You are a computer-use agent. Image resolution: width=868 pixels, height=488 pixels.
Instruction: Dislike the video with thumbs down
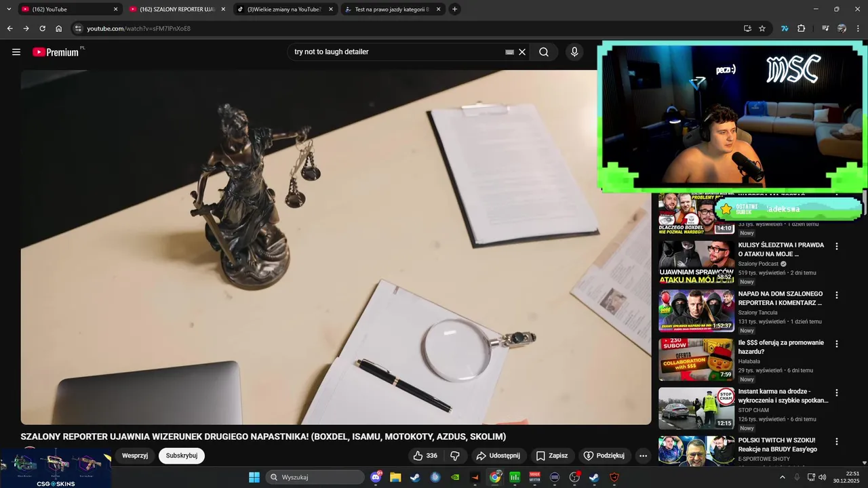coord(455,456)
